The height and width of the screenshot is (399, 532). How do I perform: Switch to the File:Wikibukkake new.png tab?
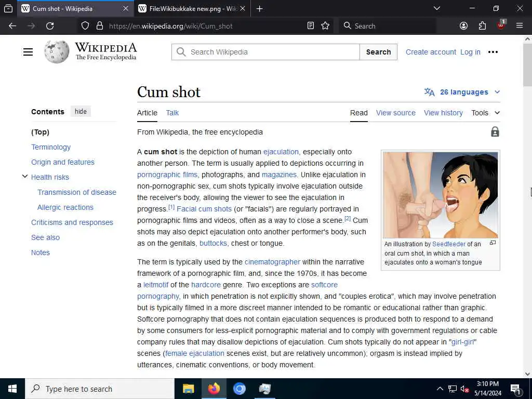(x=192, y=8)
